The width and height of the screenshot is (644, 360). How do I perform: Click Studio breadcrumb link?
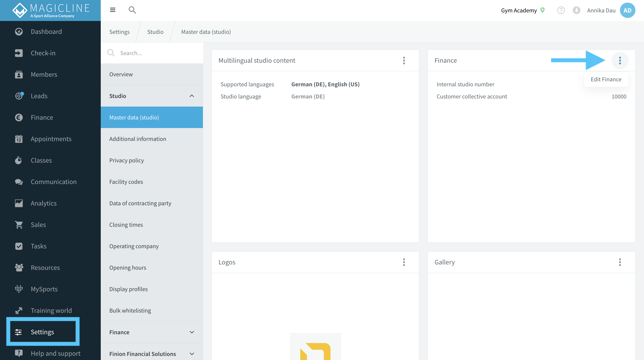tap(155, 32)
